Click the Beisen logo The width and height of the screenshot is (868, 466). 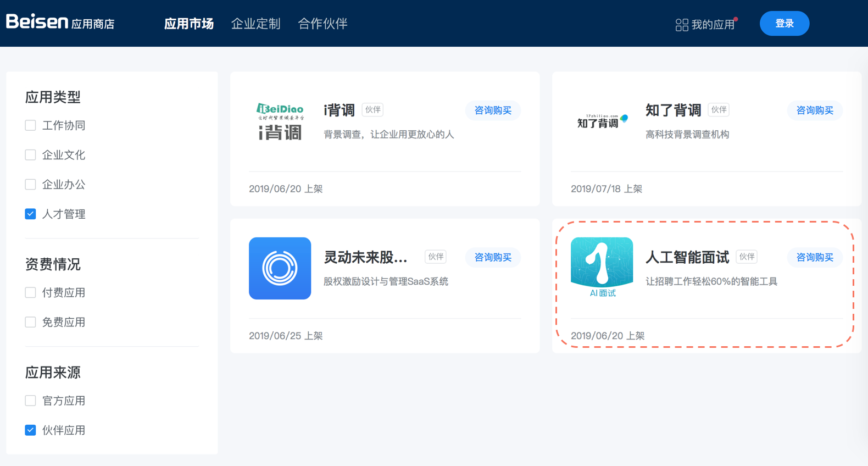tap(60, 23)
